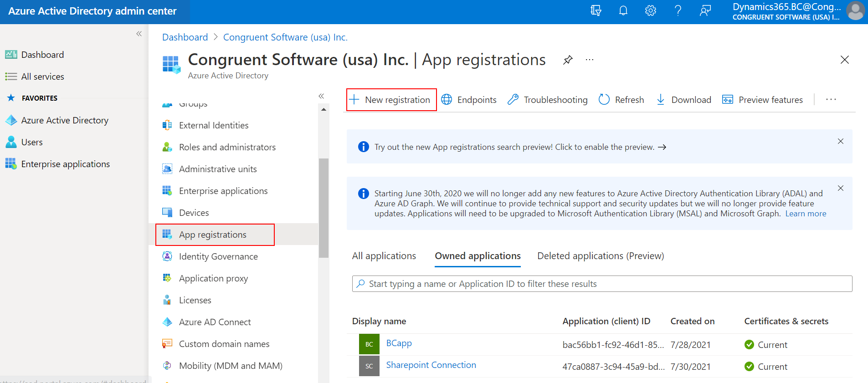This screenshot has height=383, width=868.
Task: Pin this blade to the dashboard
Action: point(568,60)
